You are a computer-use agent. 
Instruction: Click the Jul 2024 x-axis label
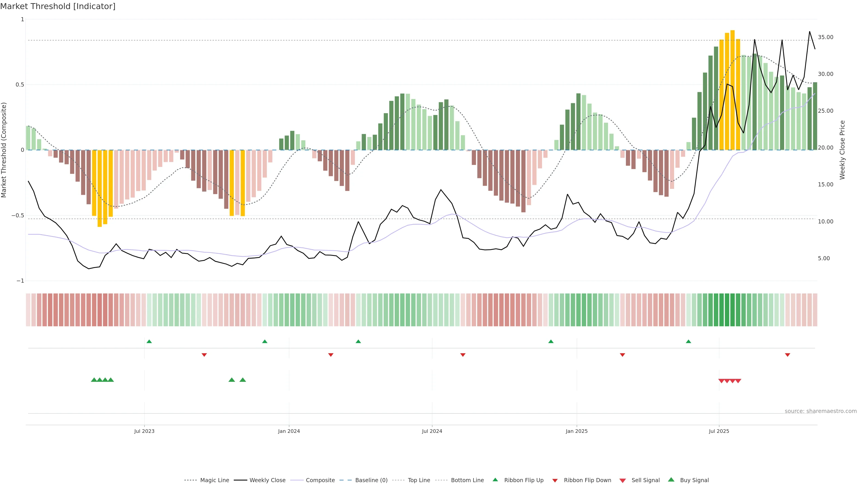[432, 431]
